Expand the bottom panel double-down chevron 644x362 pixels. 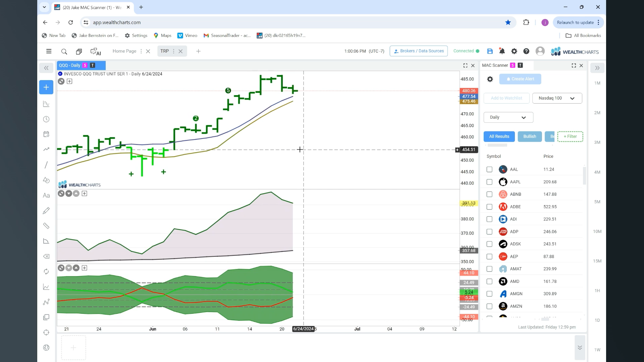pyautogui.click(x=580, y=348)
